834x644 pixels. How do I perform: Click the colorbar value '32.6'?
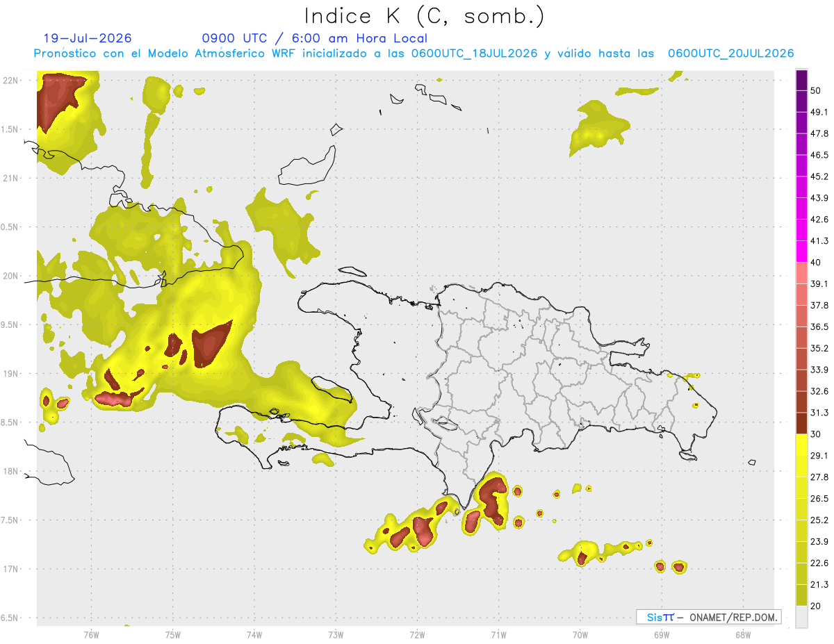tap(820, 391)
